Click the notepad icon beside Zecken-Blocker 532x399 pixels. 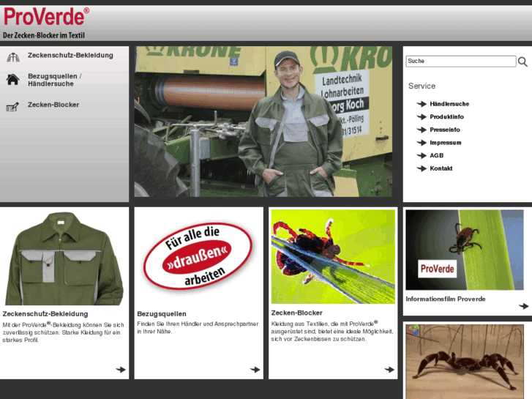coord(12,107)
